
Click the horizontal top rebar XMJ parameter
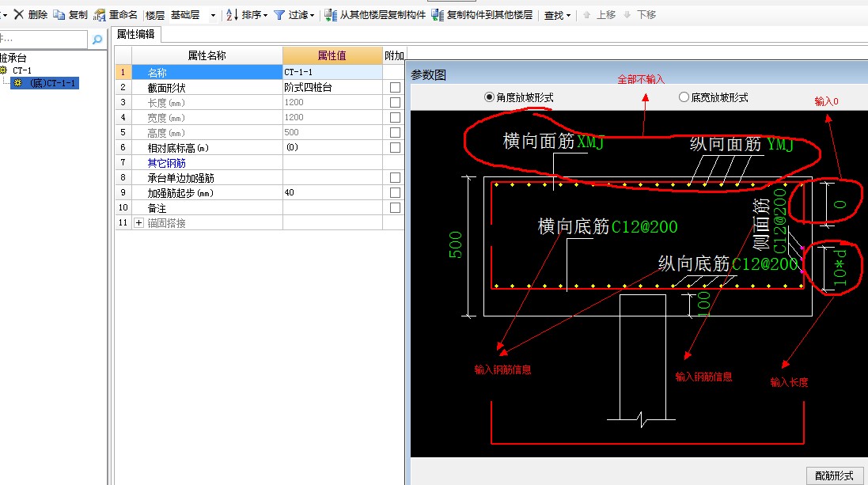(x=590, y=142)
